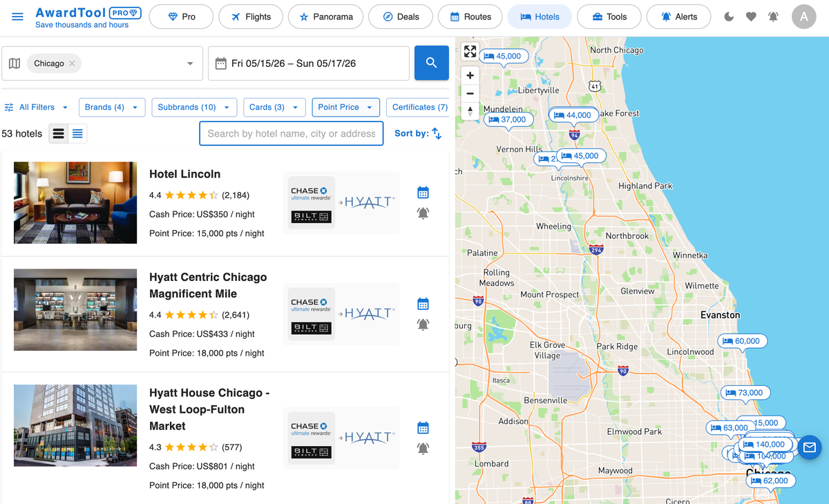Click the date range field
Screen dimensions: 829x504
tap(308, 62)
